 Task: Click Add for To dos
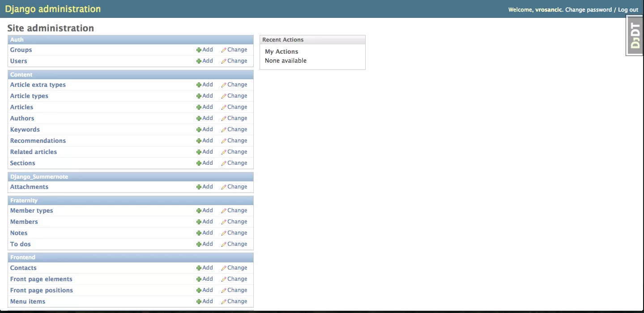click(x=207, y=244)
